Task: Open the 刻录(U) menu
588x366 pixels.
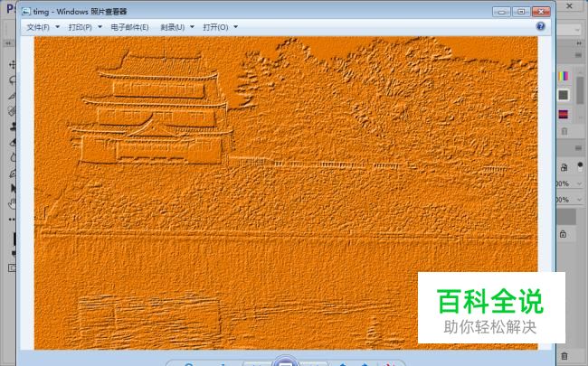Action: [x=173, y=27]
